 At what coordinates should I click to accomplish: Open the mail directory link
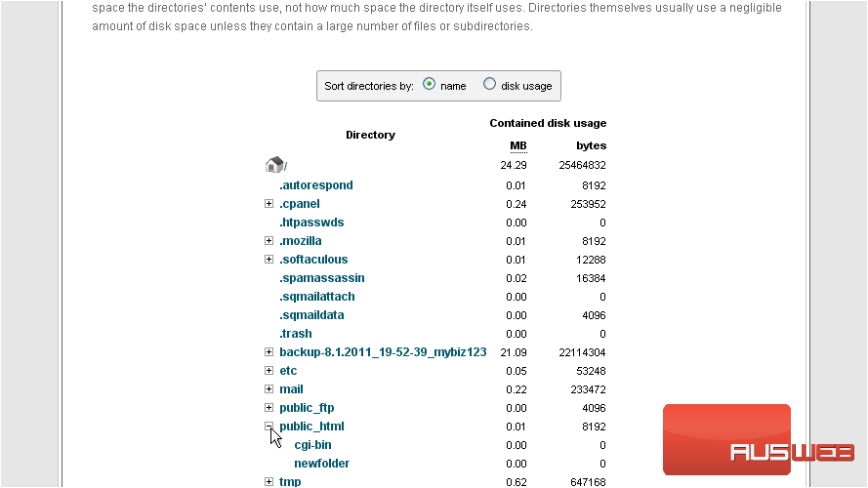(291, 389)
